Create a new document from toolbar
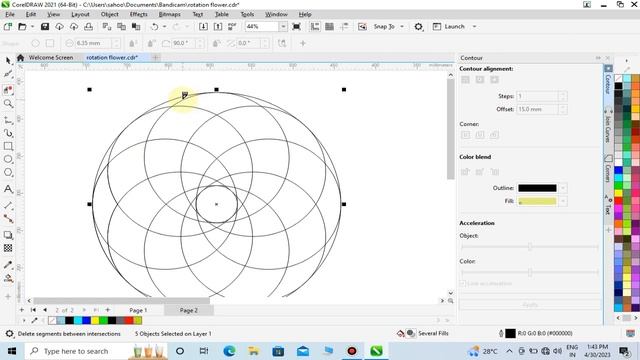This screenshot has width=640, height=360. [x=7, y=27]
